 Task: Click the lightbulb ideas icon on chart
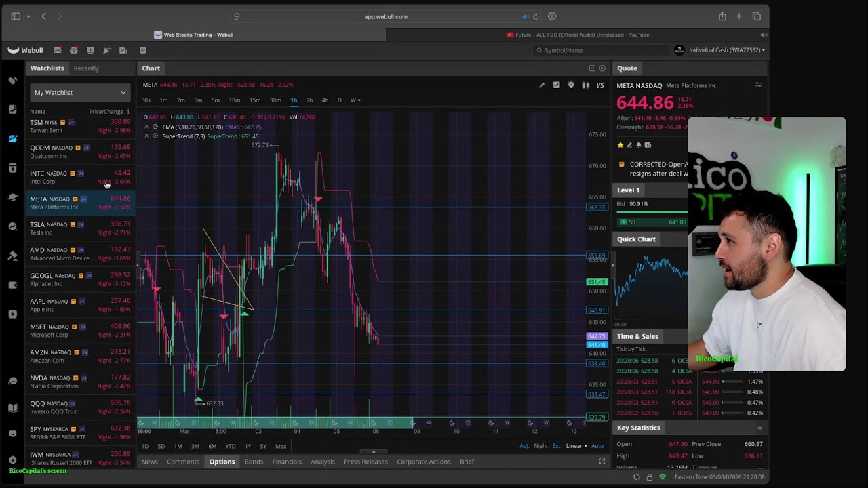point(571,85)
